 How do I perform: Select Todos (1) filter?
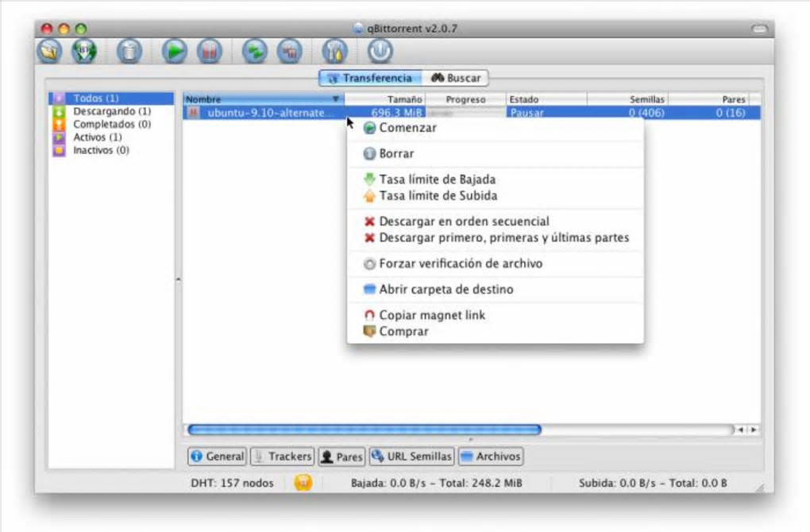click(111, 98)
